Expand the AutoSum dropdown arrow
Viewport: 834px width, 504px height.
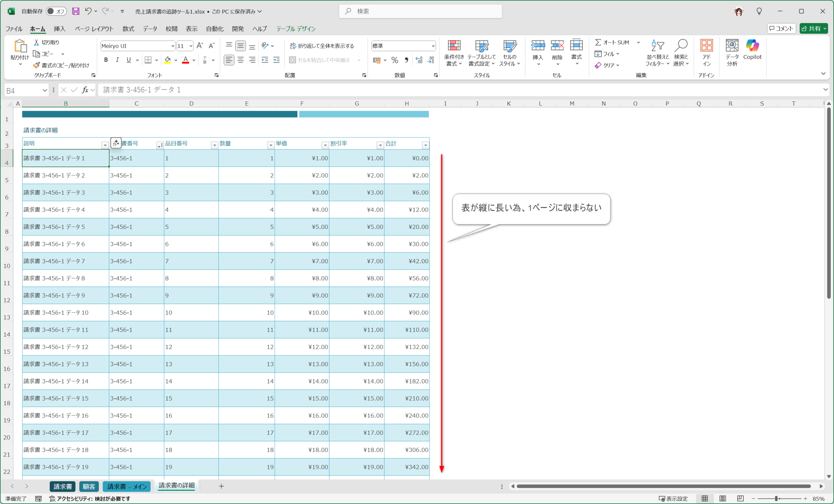point(638,42)
